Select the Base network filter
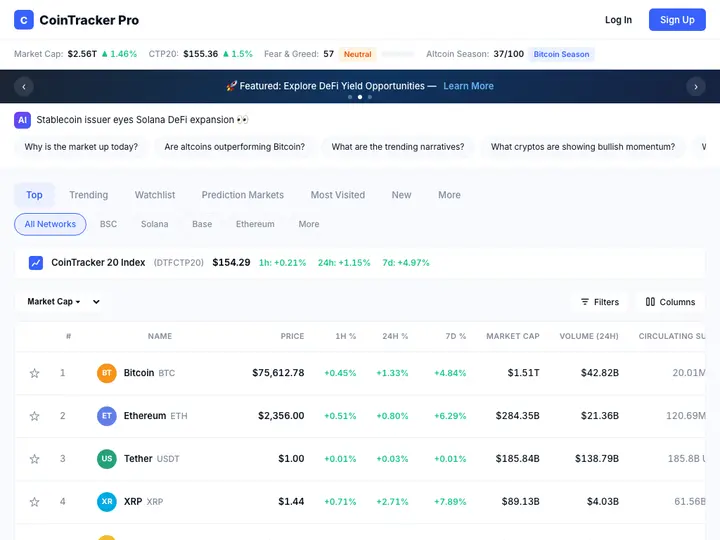Screen dimensions: 720x540 pyautogui.click(x=202, y=224)
